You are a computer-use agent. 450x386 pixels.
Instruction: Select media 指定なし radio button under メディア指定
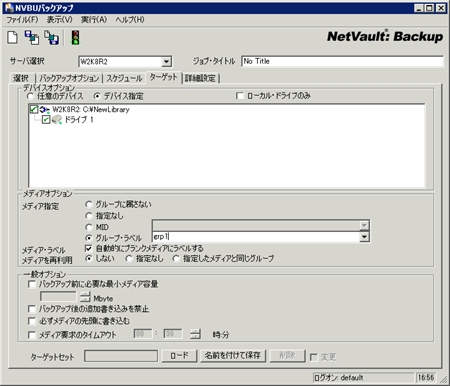(88, 216)
